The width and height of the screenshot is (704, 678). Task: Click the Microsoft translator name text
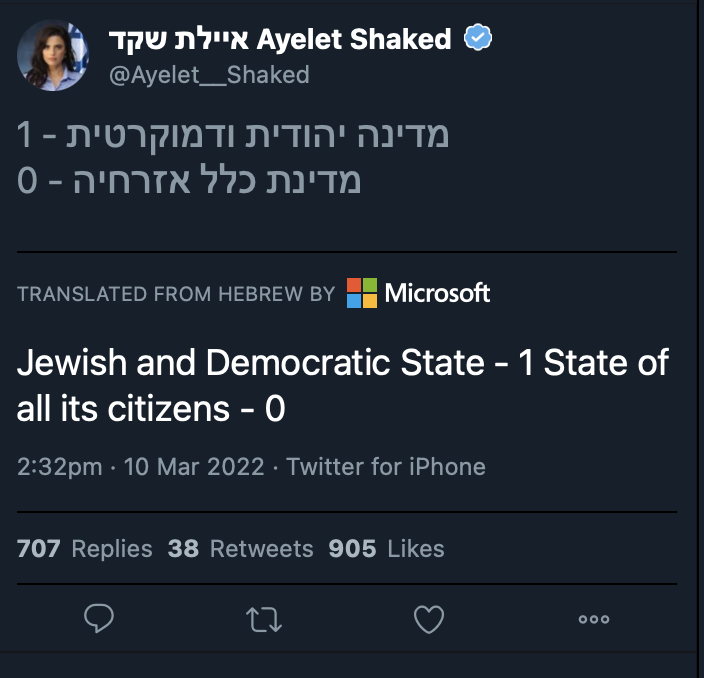(437, 293)
